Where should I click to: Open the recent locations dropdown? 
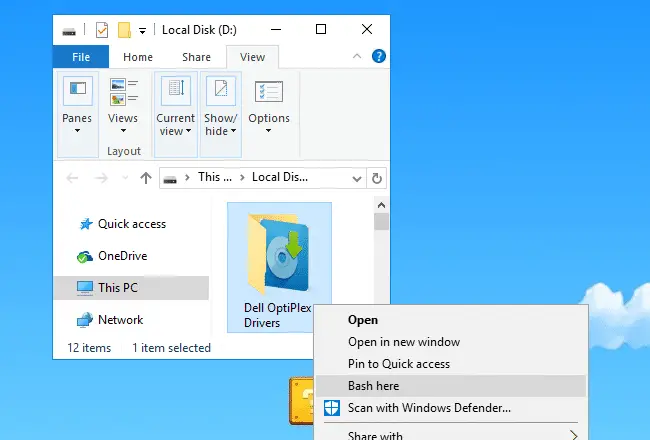click(x=125, y=178)
